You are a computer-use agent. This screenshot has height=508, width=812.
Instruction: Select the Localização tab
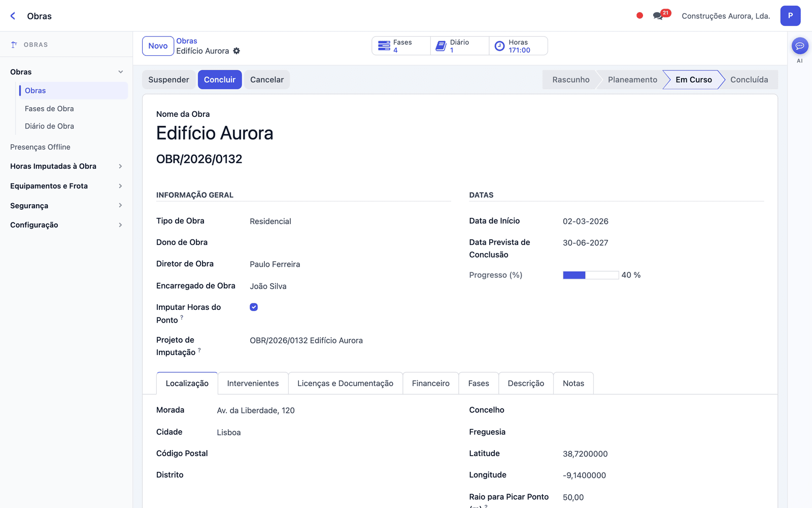187,384
